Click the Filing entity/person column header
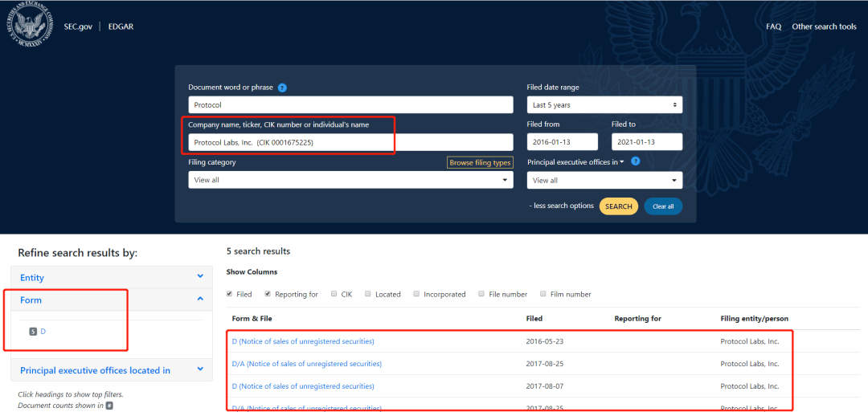 (755, 319)
